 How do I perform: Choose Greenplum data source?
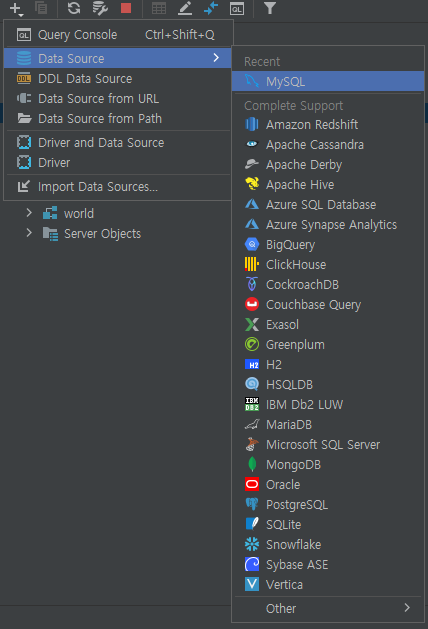pos(328,345)
